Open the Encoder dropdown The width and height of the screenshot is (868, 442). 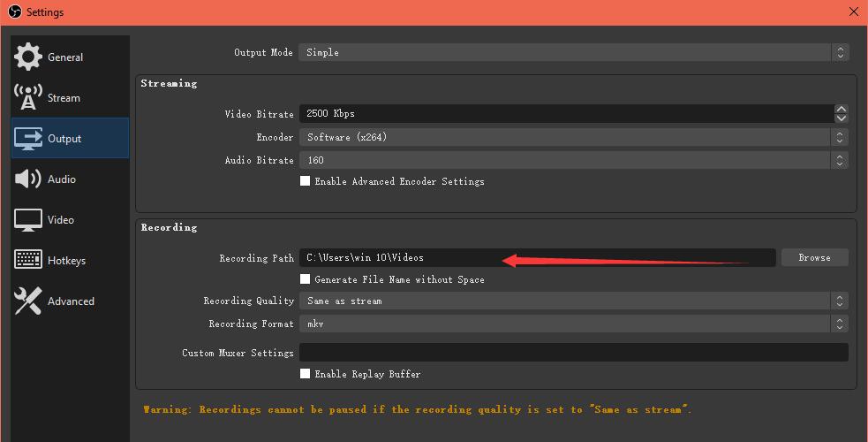tap(573, 137)
